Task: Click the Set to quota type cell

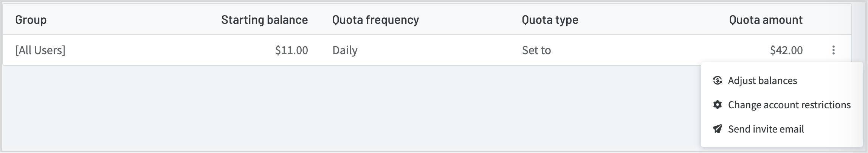Action: [536, 50]
